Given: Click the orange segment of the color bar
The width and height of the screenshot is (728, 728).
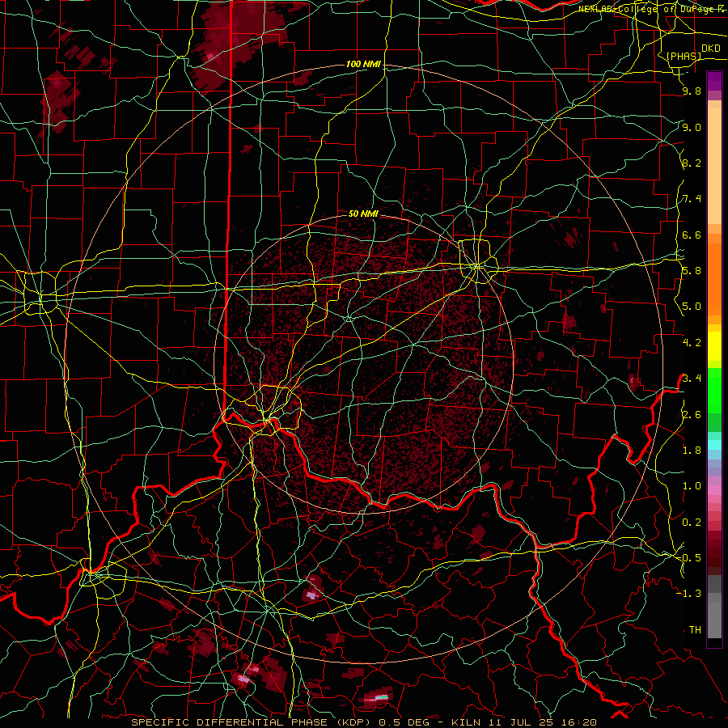Looking at the screenshot, I should point(714,278).
